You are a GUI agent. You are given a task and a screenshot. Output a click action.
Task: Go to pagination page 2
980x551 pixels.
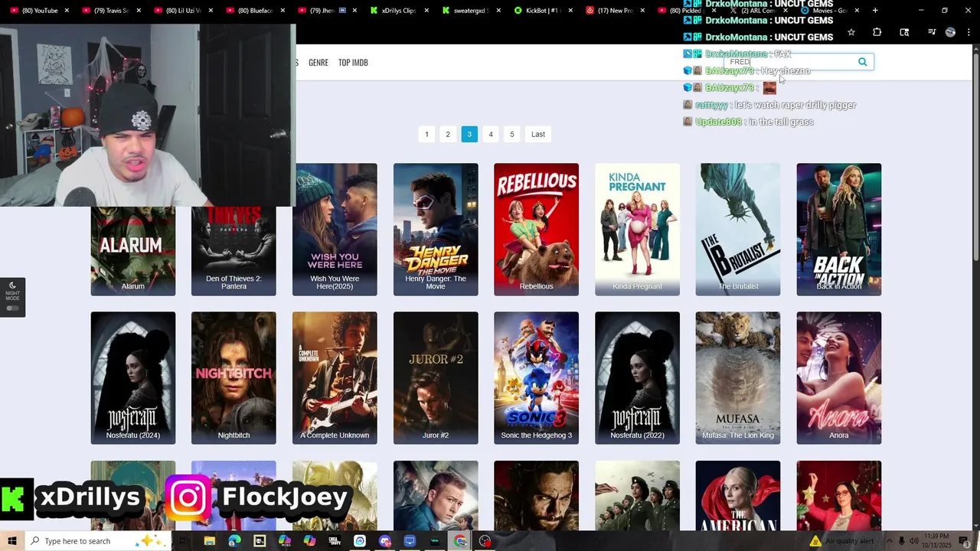(448, 134)
